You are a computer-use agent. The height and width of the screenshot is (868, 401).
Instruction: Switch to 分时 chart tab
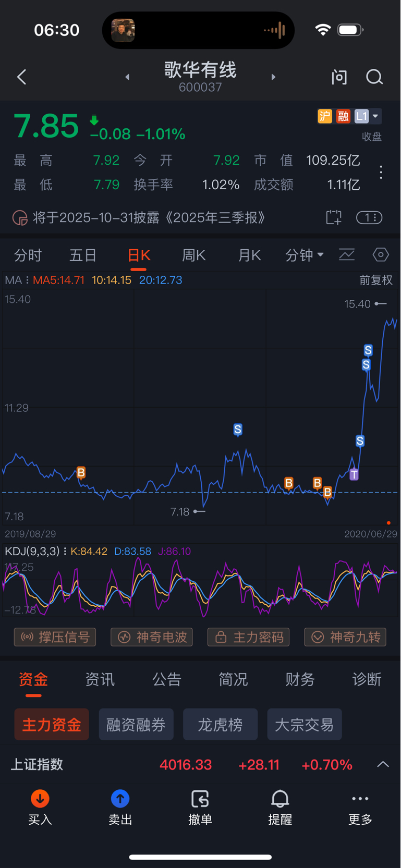pos(28,255)
